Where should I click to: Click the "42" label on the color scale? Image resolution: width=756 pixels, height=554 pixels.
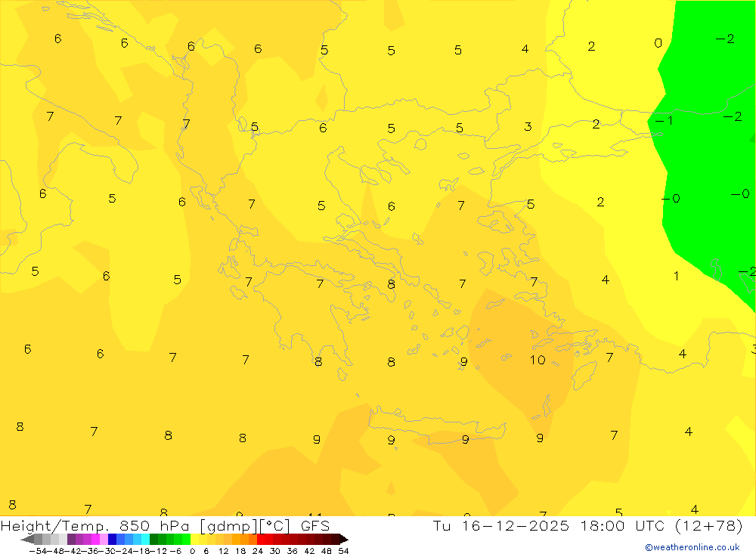309,551
